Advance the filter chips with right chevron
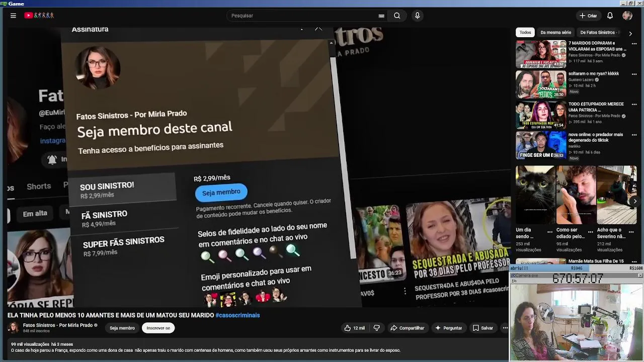This screenshot has height=362, width=644. [630, 33]
